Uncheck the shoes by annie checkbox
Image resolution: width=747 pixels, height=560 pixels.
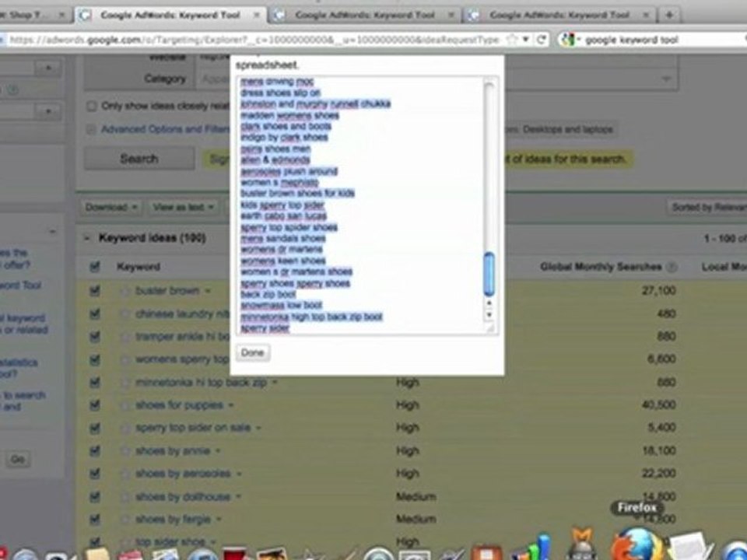point(95,451)
